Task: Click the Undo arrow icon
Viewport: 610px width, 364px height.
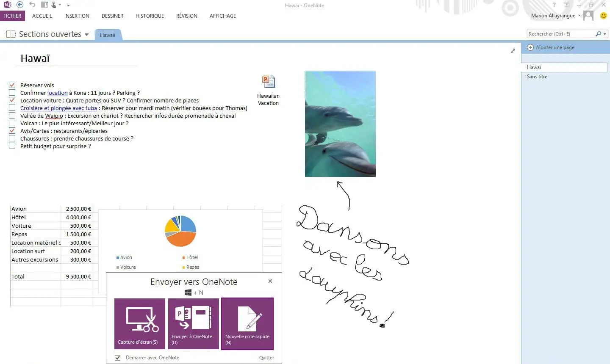Action: (x=32, y=5)
